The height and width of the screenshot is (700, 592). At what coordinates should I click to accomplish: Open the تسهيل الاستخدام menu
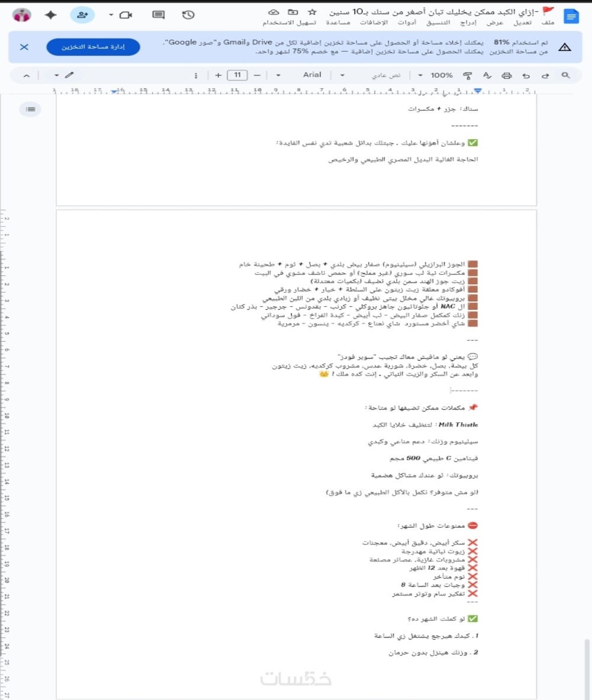tap(289, 23)
